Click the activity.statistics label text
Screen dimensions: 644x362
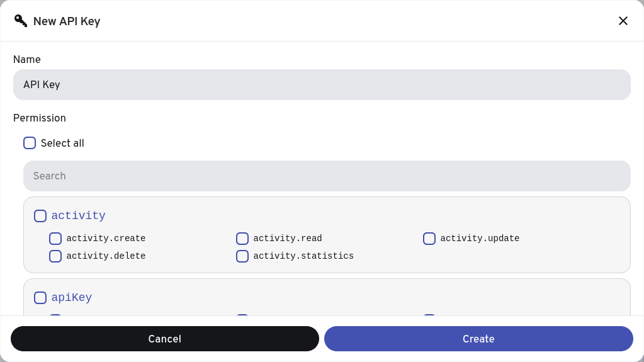[303, 256]
